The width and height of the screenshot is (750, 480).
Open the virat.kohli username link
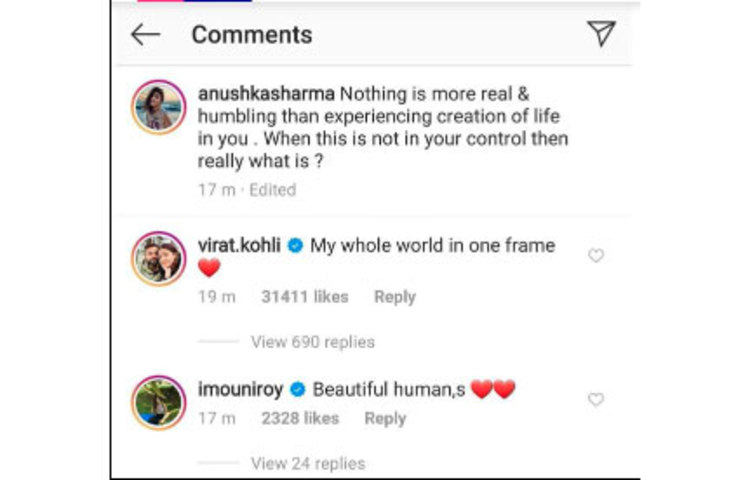coord(240,245)
